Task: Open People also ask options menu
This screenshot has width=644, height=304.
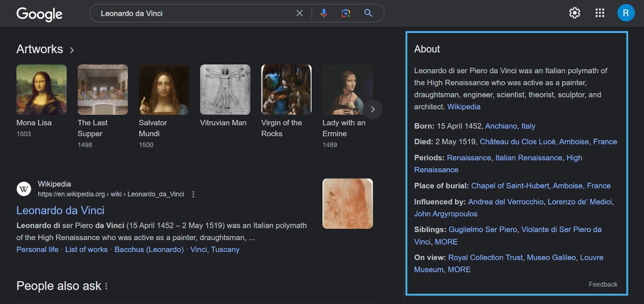Action: tap(106, 286)
